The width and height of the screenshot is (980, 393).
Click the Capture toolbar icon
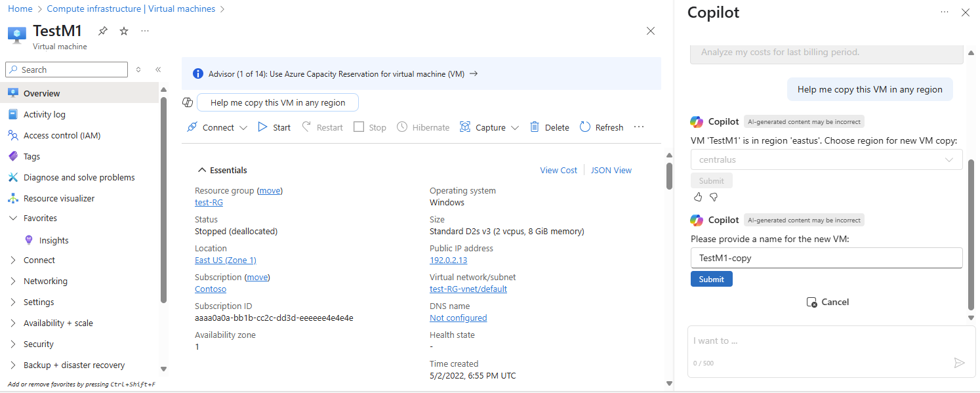coord(465,127)
